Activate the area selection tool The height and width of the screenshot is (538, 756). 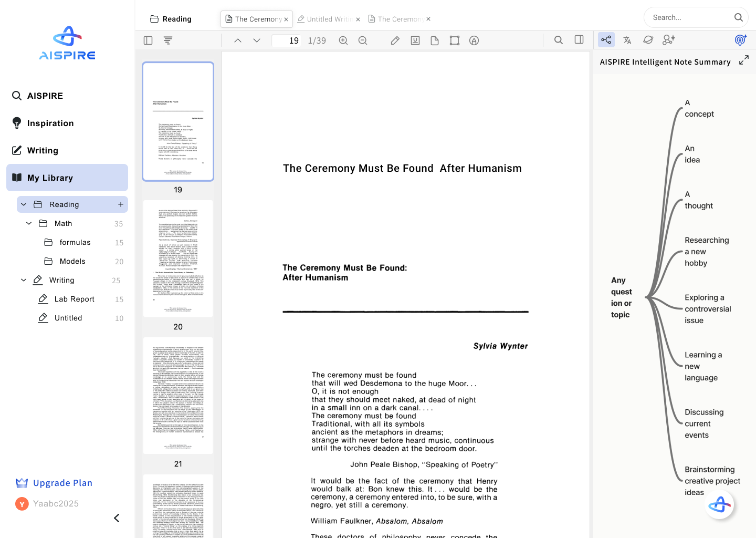[455, 40]
